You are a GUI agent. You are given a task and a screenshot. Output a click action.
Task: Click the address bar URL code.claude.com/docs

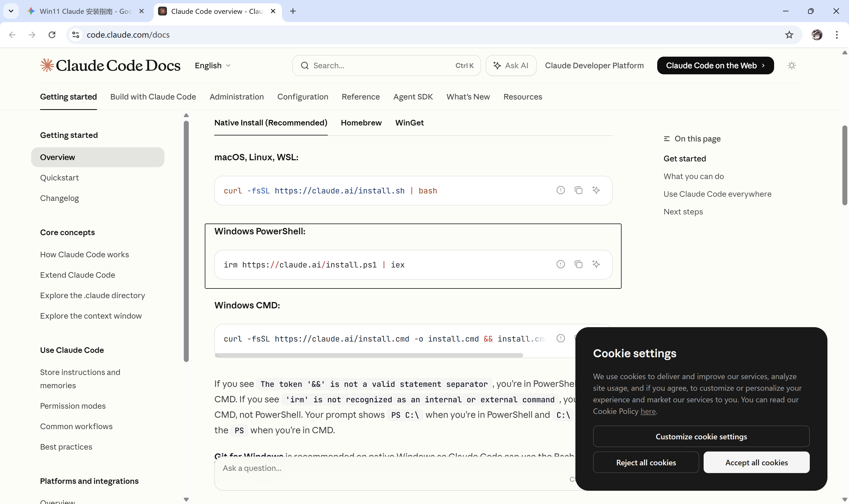(128, 35)
